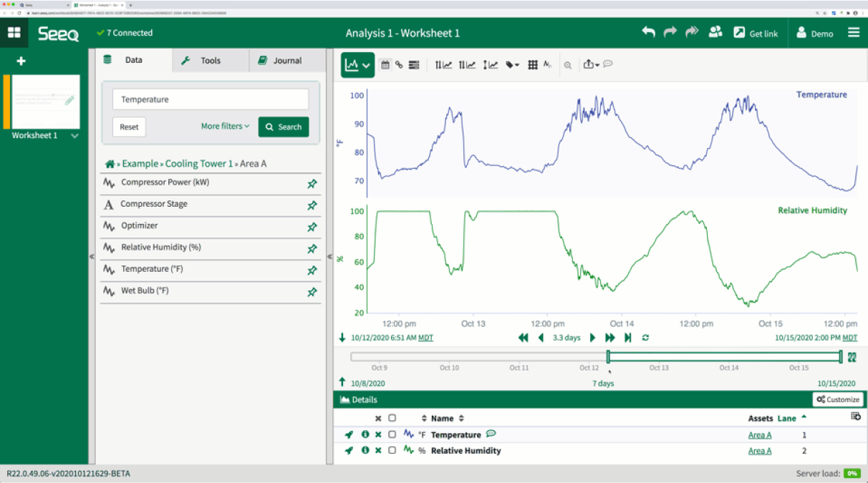Open the hamburger main menu

click(x=854, y=33)
